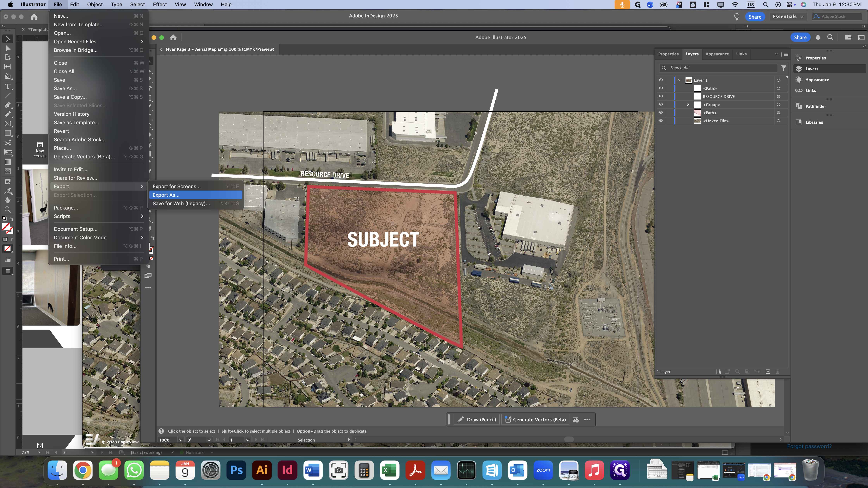Screen dimensions: 868x488
Task: Click the Search All field in Layers
Action: [718, 68]
